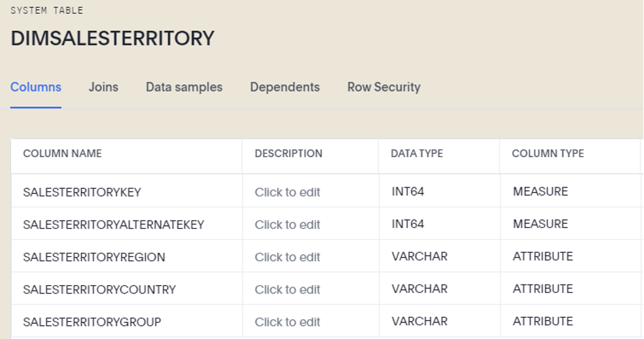
Task: Click the DIMSALESTERRITORY table title
Action: [113, 39]
